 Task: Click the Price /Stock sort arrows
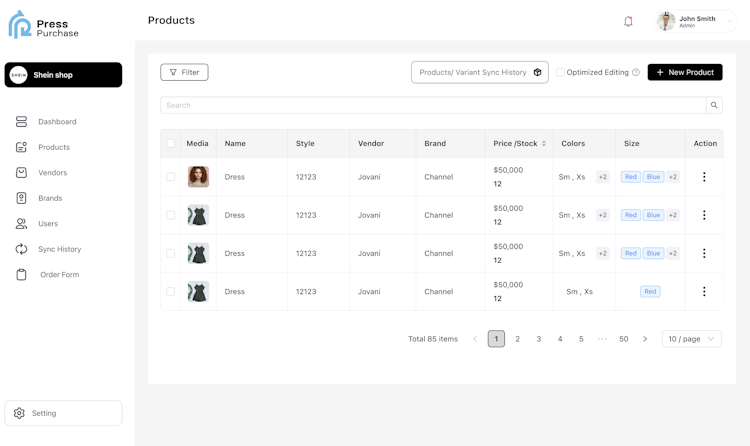tap(544, 144)
